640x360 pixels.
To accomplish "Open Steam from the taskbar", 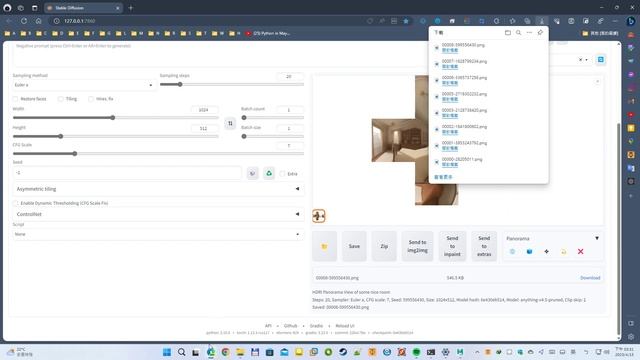I will click(x=343, y=352).
